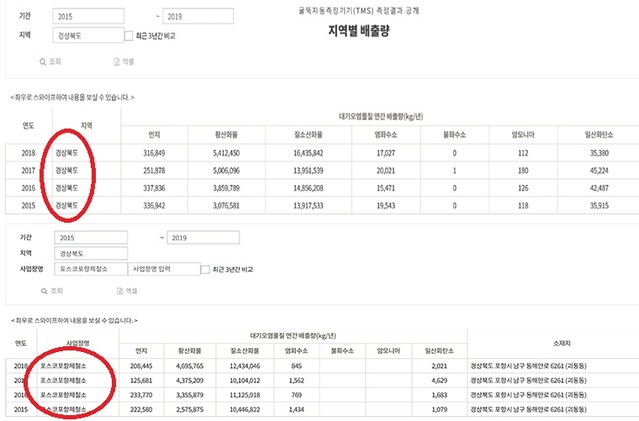Image resolution: width=639 pixels, height=421 pixels.
Task: Click the lower Excel (엑셀) export icon
Action: [x=120, y=291]
